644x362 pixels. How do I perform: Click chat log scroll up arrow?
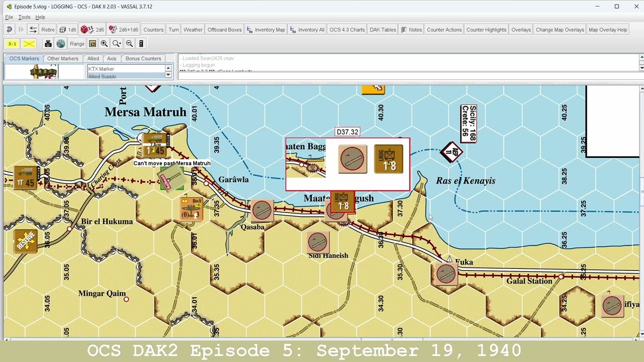click(x=641, y=57)
